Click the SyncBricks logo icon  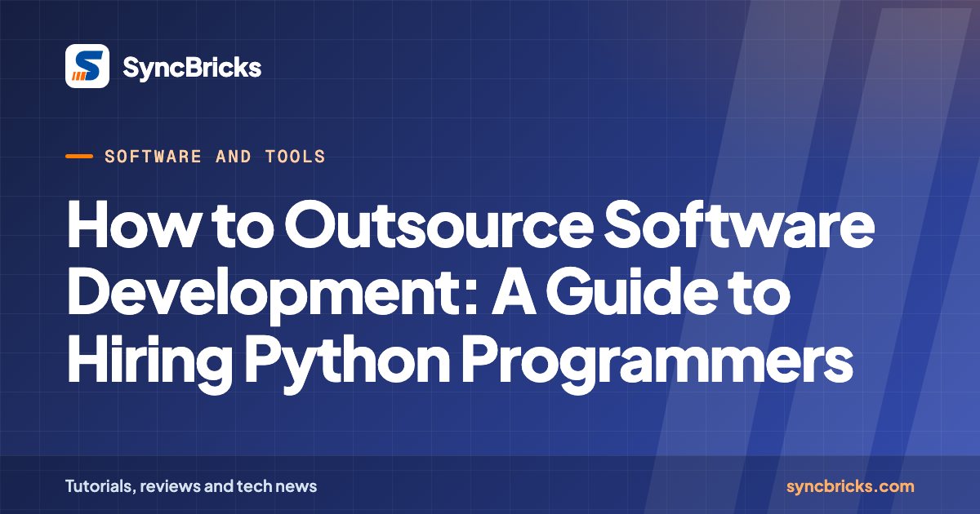pos(87,66)
